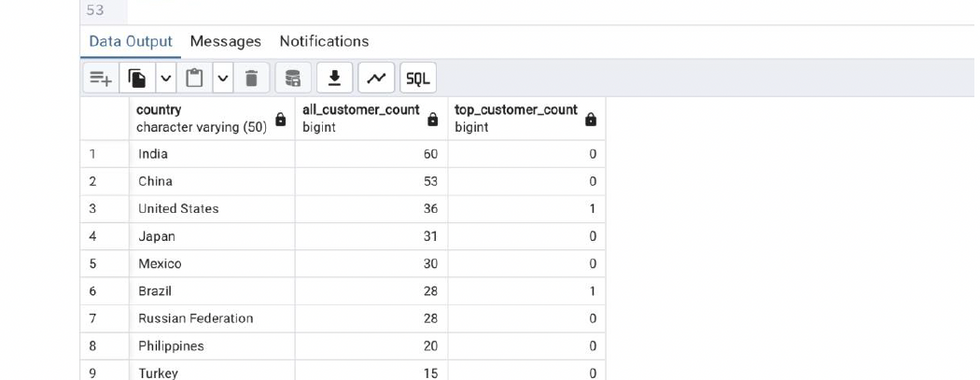Viewport: 980px width, 380px height.
Task: Open the Graph Visualiser line icon
Action: [x=376, y=78]
